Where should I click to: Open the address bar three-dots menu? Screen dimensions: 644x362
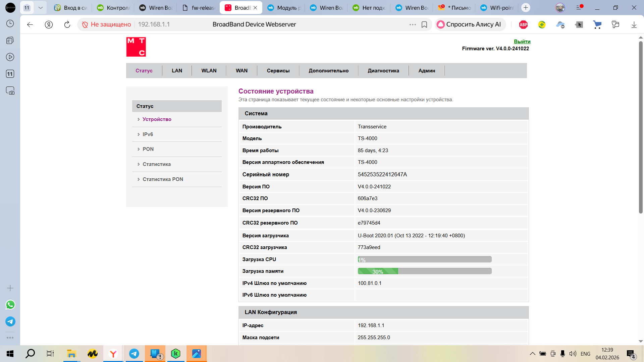click(413, 24)
